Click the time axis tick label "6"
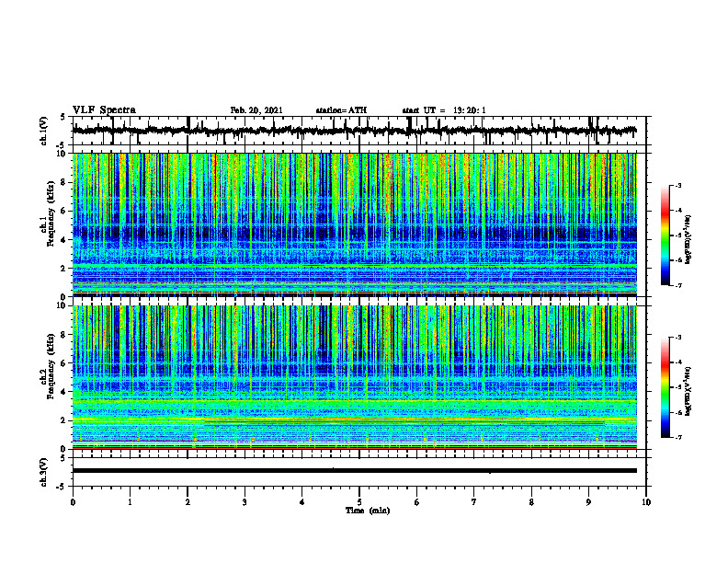Viewport: 728px width, 563px height. click(x=417, y=502)
